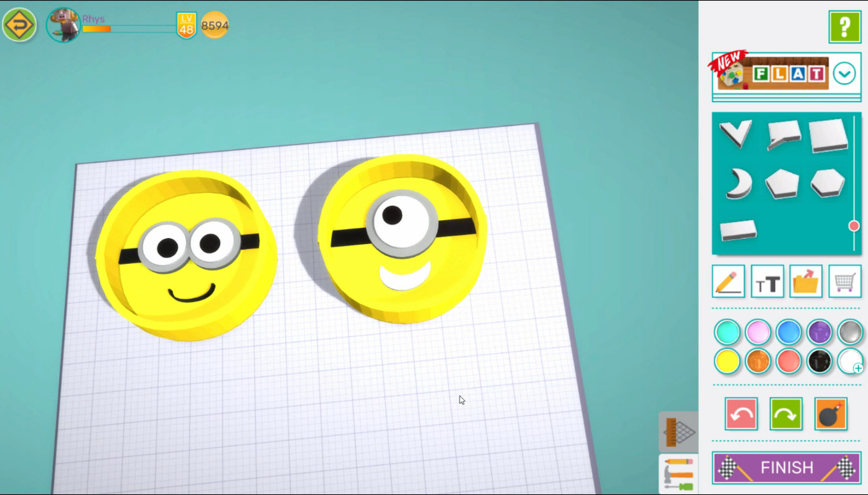
Task: Click the black curved smile shape
Action: click(x=192, y=294)
